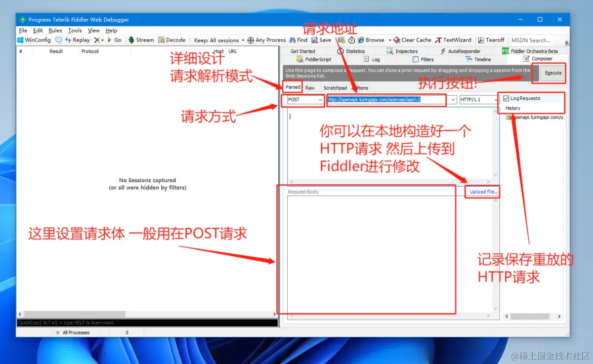Click the URL column header
This screenshot has height=364, width=593.
(232, 51)
